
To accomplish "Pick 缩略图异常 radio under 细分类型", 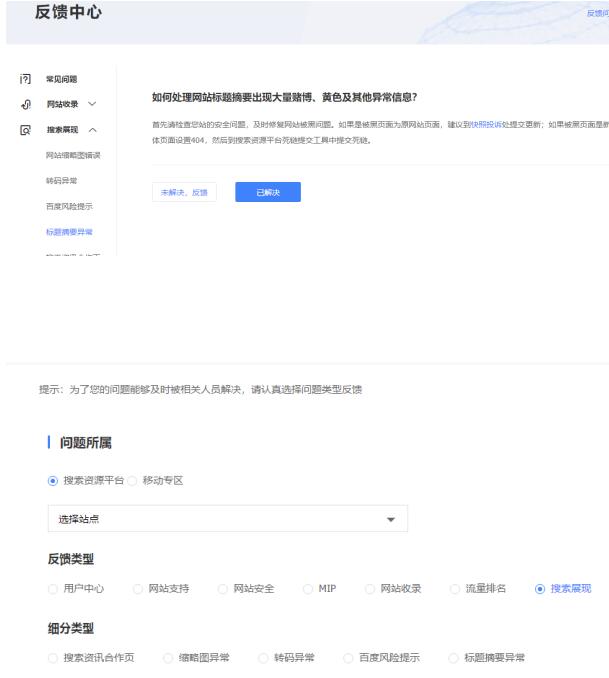I will (x=167, y=657).
